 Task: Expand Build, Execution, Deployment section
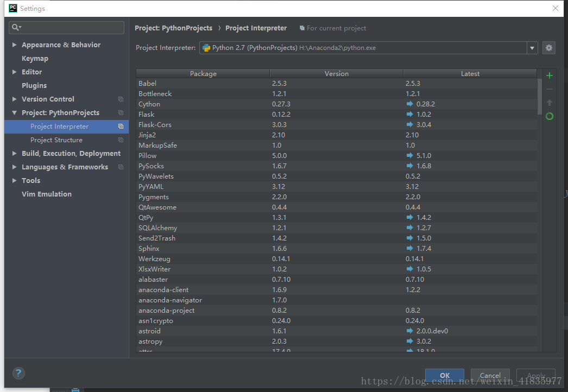pyautogui.click(x=15, y=153)
